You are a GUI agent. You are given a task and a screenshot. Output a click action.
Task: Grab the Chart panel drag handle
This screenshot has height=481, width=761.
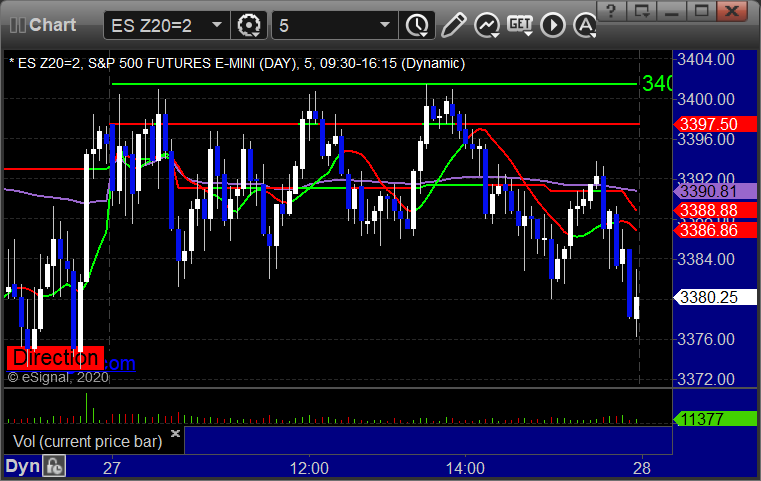point(17,25)
